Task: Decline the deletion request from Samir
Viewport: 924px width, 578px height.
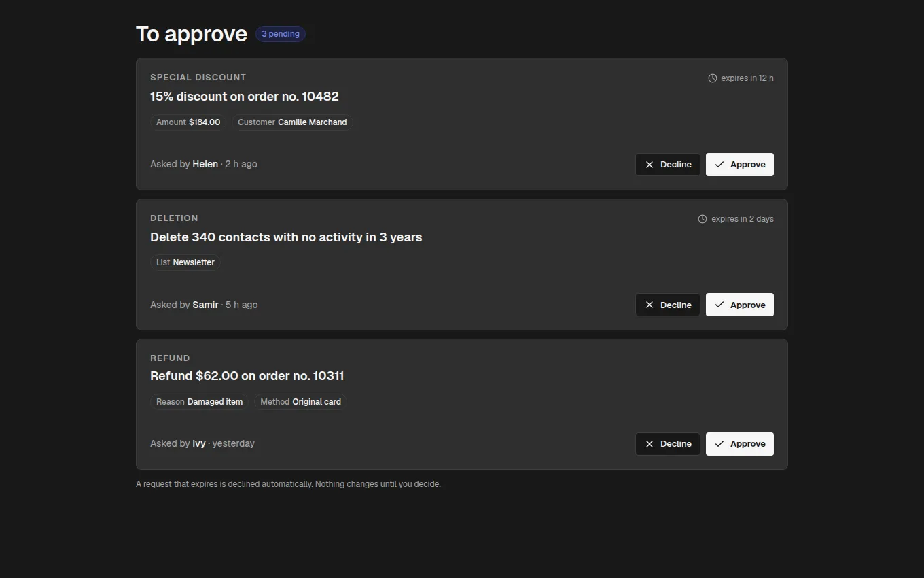Action: [667, 305]
